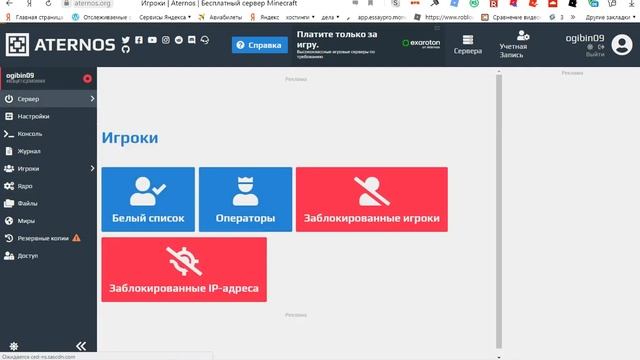Open Настройки in the sidebar
The image size is (640, 360).
click(48, 116)
